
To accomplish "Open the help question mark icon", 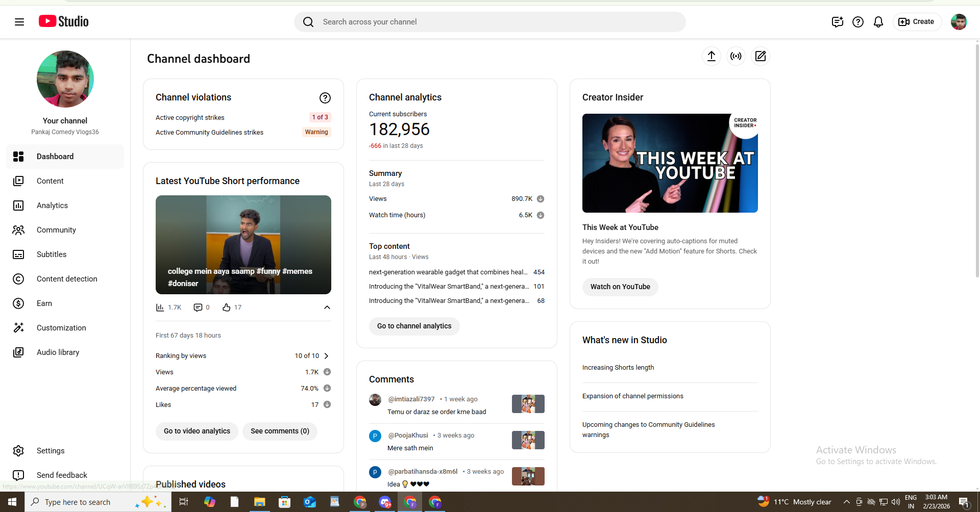I will pos(857,22).
